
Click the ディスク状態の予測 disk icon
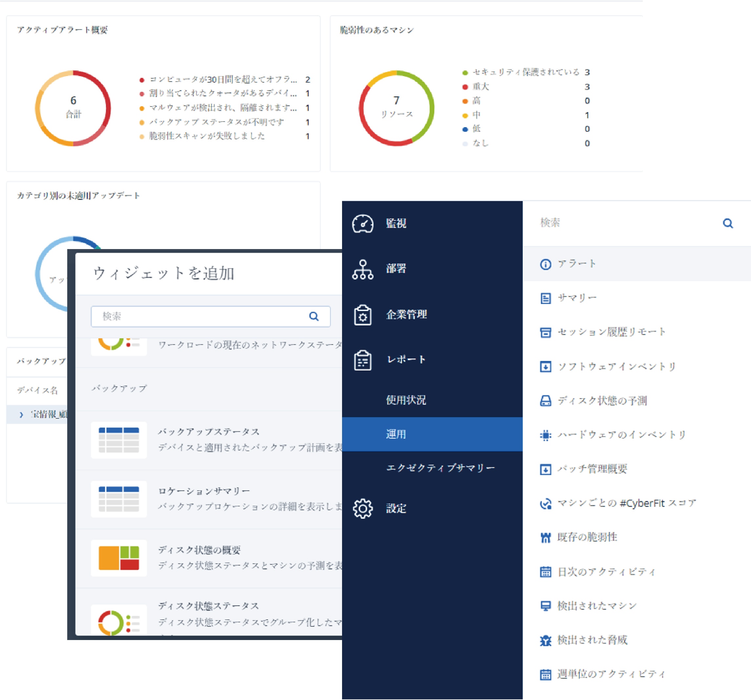tap(545, 400)
